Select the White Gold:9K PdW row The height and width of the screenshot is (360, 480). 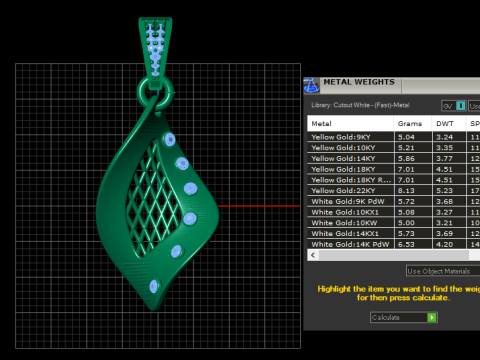pos(393,201)
